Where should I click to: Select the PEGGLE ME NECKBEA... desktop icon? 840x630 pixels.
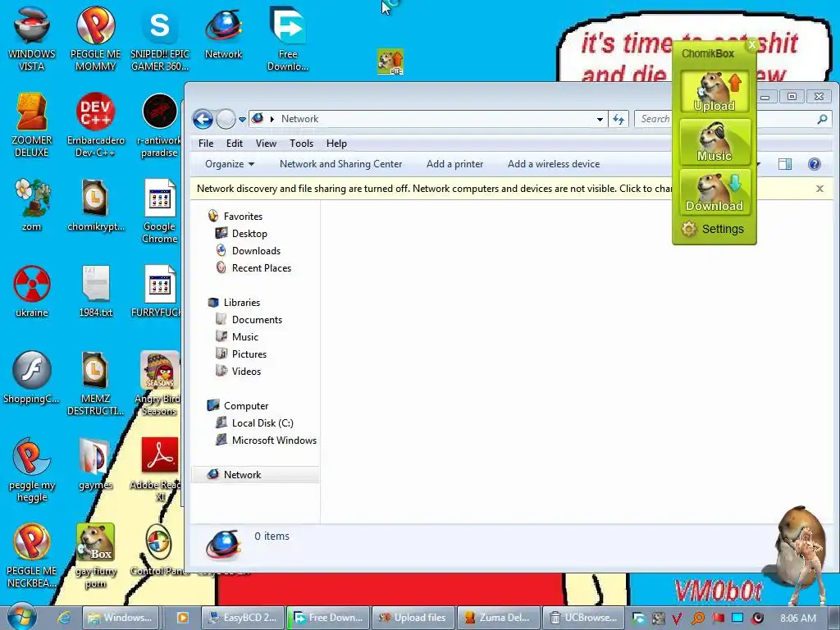[32, 556]
